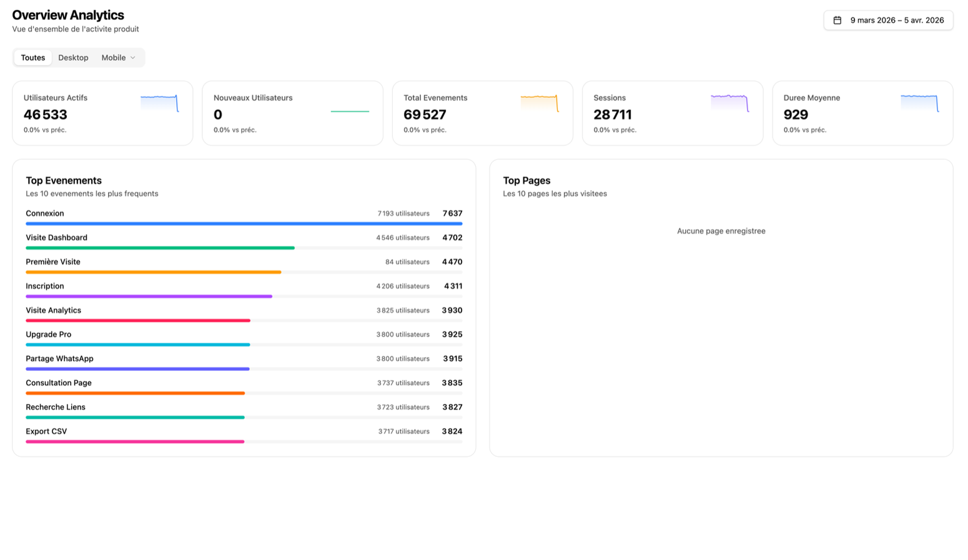Click the Inscription event label

[45, 286]
